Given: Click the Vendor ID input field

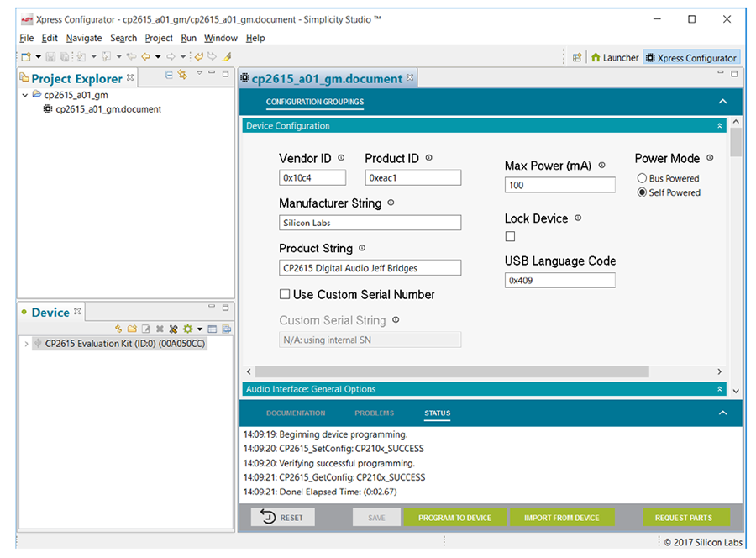Looking at the screenshot, I should pos(312,177).
